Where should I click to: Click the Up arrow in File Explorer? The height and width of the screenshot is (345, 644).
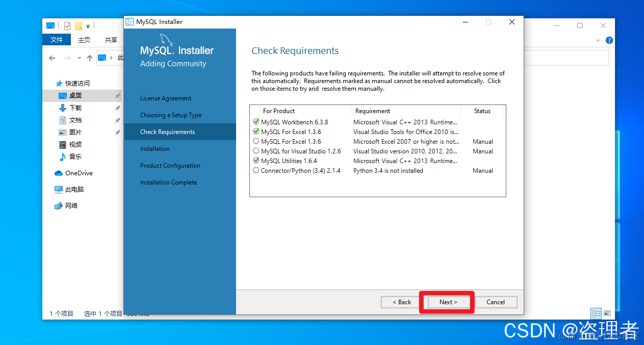[90, 58]
